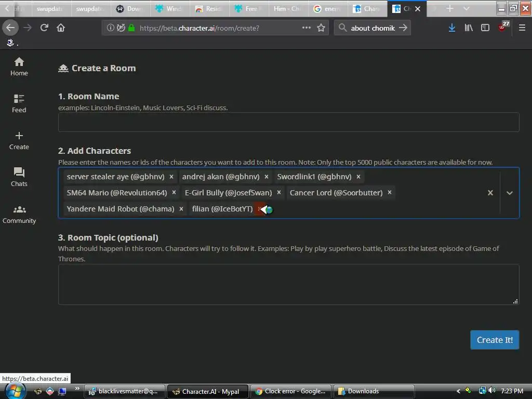Image resolution: width=532 pixels, height=399 pixels.
Task: Remove andrej akan character tag
Action: [x=267, y=177]
